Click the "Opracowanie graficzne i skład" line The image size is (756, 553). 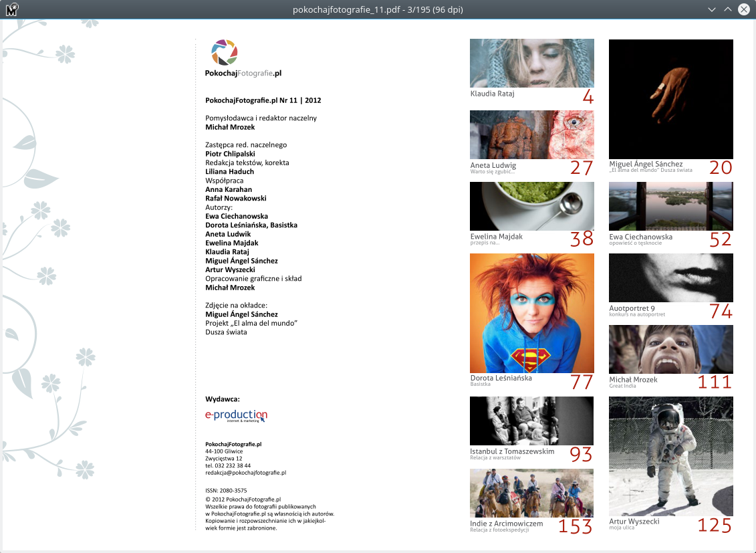253,279
